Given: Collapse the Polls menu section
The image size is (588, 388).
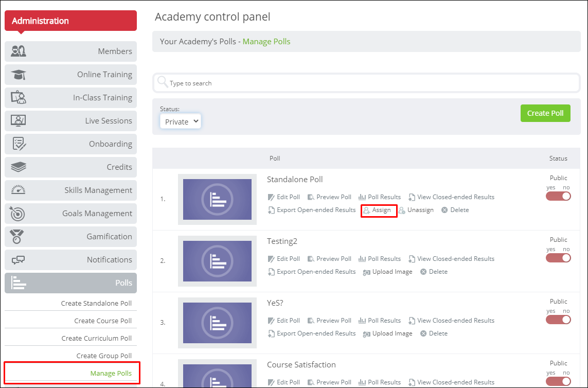Looking at the screenshot, I should 70,283.
